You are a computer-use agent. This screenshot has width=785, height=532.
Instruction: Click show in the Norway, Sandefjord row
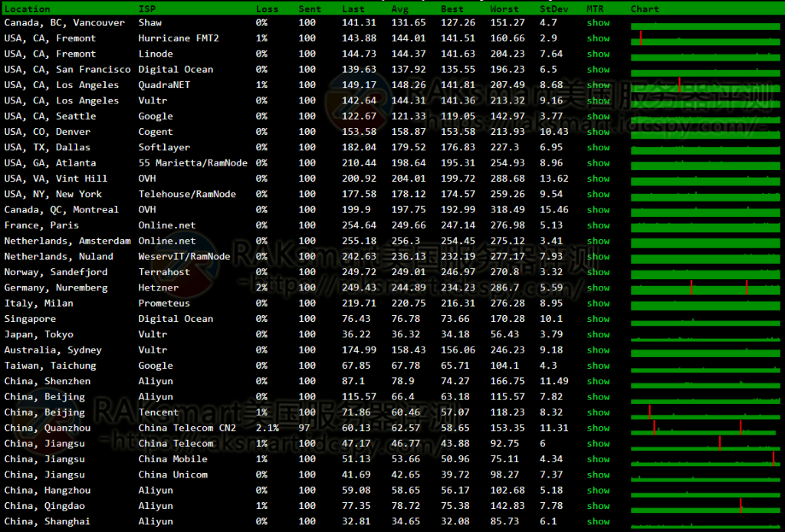coord(598,272)
